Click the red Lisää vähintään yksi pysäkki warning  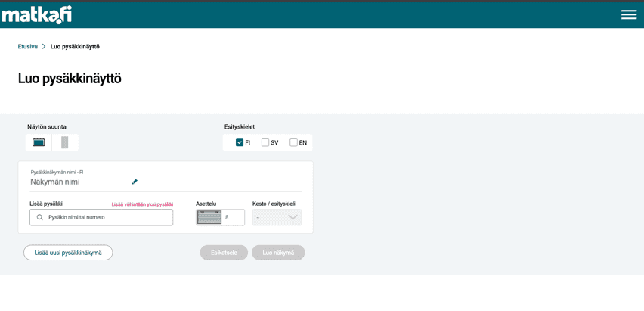tap(143, 204)
